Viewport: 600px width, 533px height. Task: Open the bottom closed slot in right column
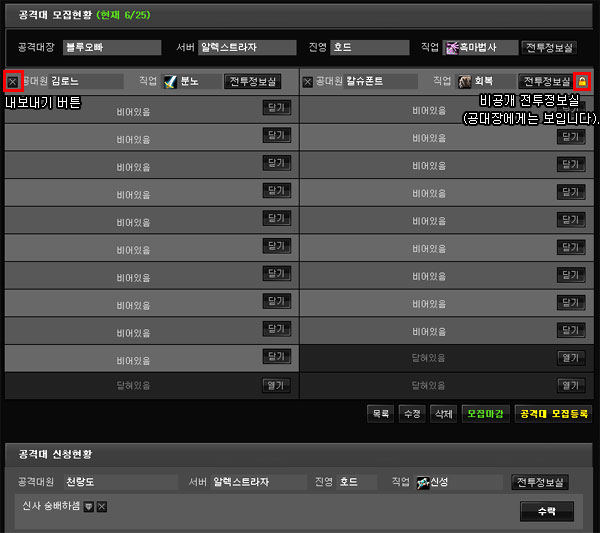[570, 384]
